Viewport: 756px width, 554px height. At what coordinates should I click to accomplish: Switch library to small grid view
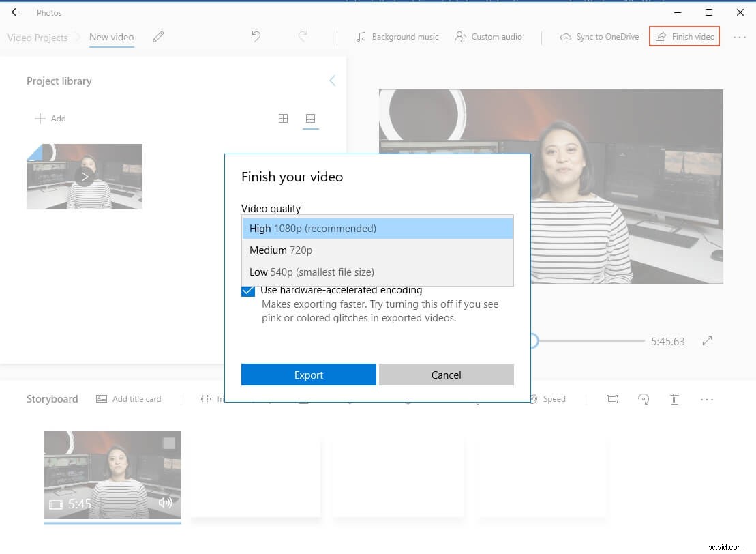click(310, 119)
